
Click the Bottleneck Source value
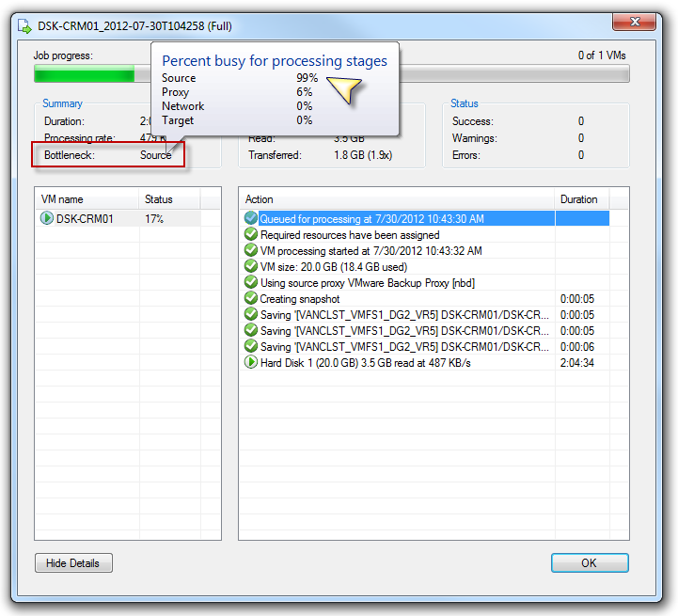click(x=156, y=155)
